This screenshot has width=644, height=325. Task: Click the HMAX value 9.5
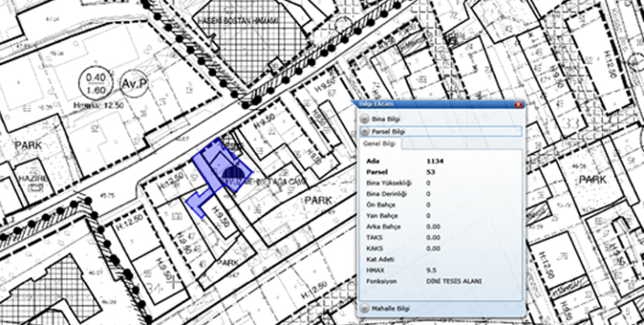pyautogui.click(x=431, y=272)
